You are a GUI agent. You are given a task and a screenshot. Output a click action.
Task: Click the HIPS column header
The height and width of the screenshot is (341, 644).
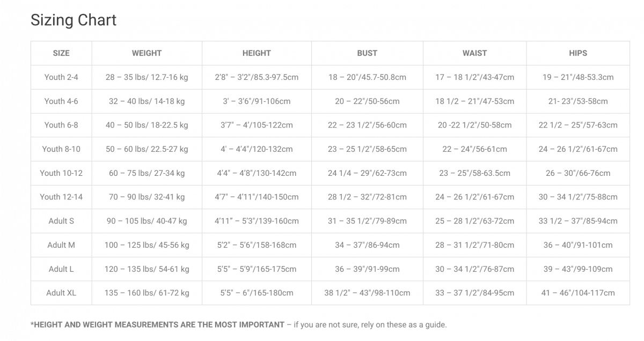[578, 53]
